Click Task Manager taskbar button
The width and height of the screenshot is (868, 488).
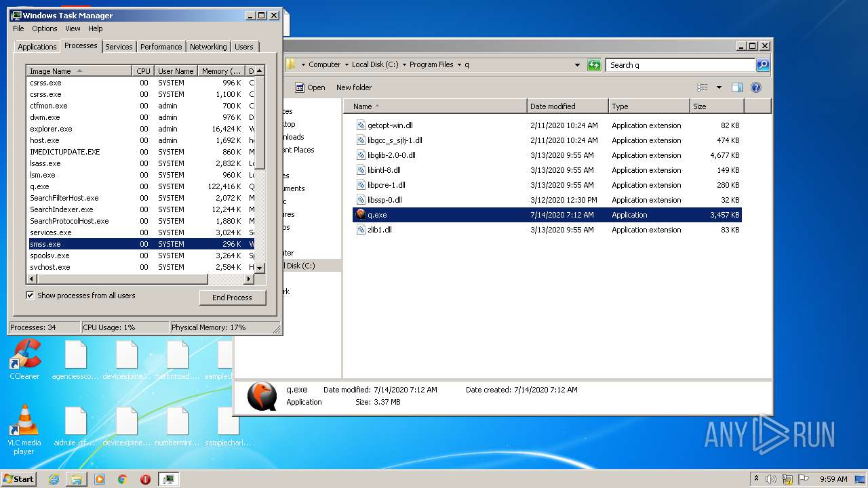pyautogui.click(x=169, y=479)
